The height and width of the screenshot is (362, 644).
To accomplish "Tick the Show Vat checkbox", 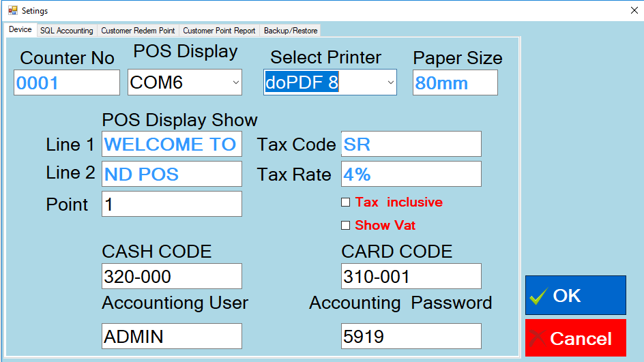I will click(x=345, y=226).
